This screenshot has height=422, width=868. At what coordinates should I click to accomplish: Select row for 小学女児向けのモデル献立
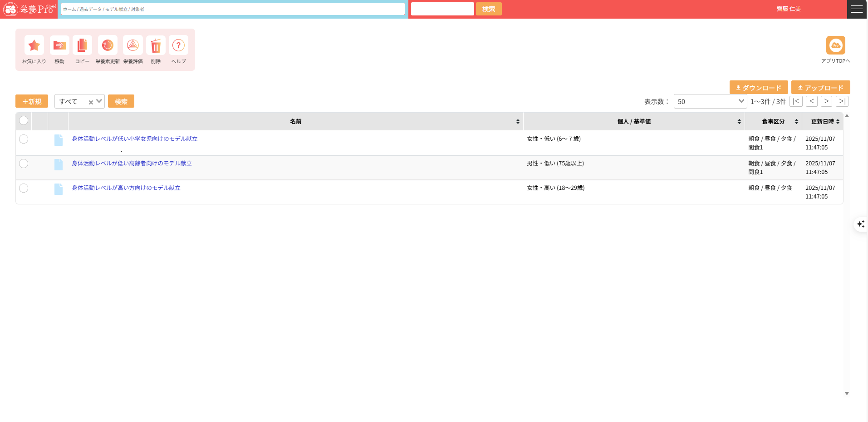click(24, 139)
